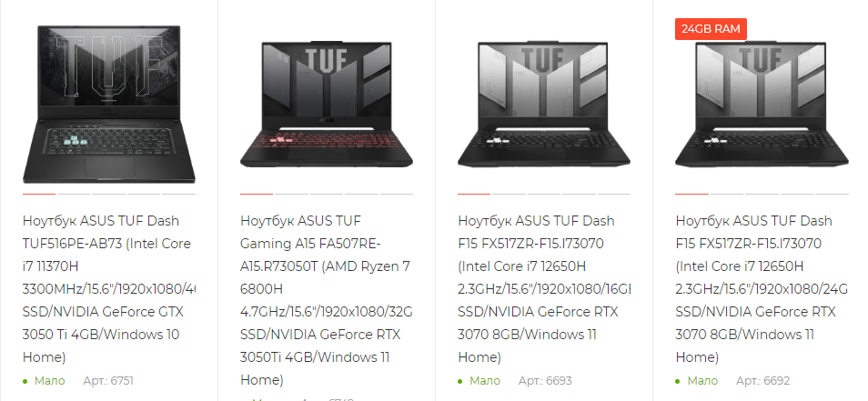Select the first red image indicator of the TUF516PE laptop
The width and height of the screenshot is (868, 401).
[x=39, y=195]
